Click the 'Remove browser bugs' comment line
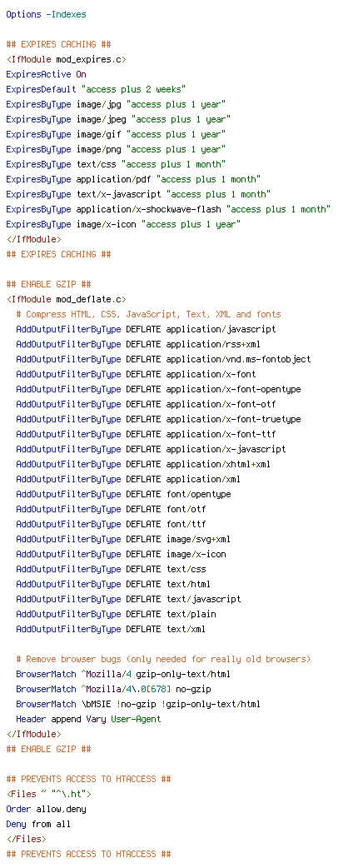 [164, 659]
